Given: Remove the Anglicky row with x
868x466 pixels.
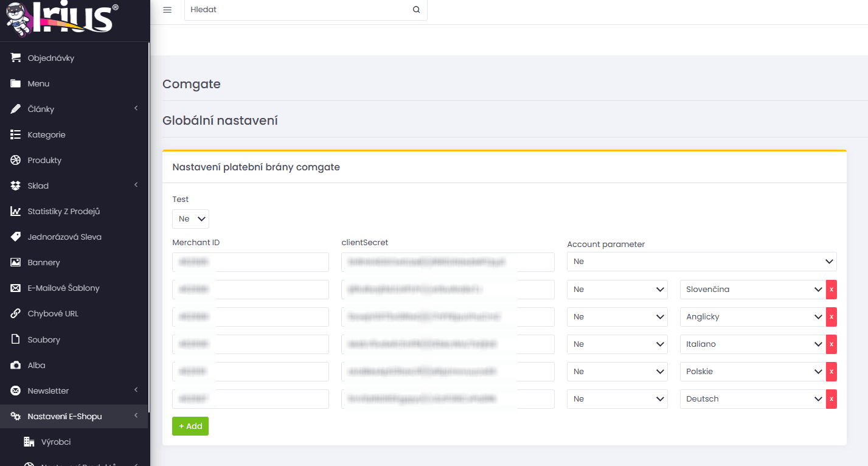Looking at the screenshot, I should click(x=832, y=317).
